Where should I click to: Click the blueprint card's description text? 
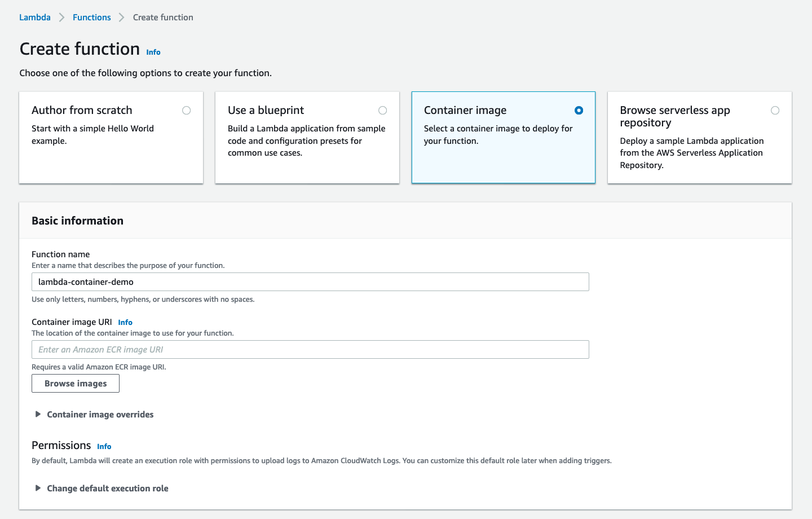point(306,141)
